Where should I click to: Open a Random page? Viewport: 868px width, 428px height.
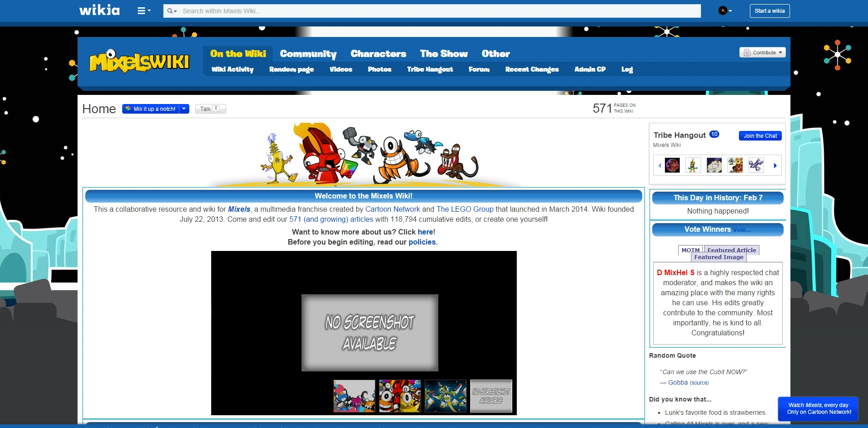[291, 69]
